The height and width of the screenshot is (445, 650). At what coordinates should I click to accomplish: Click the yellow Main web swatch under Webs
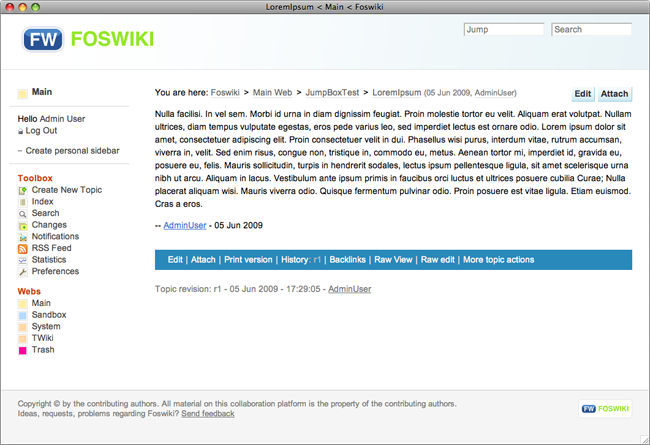(23, 304)
